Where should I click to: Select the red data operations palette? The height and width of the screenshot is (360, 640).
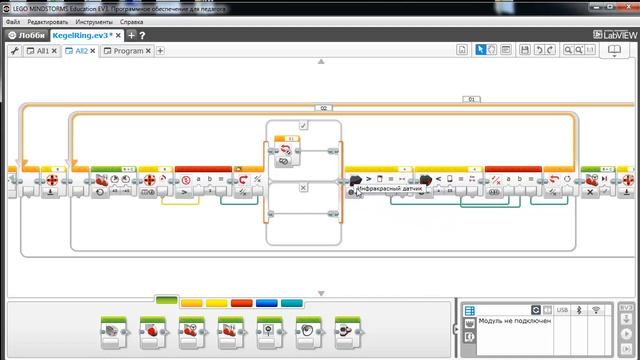pyautogui.click(x=241, y=303)
